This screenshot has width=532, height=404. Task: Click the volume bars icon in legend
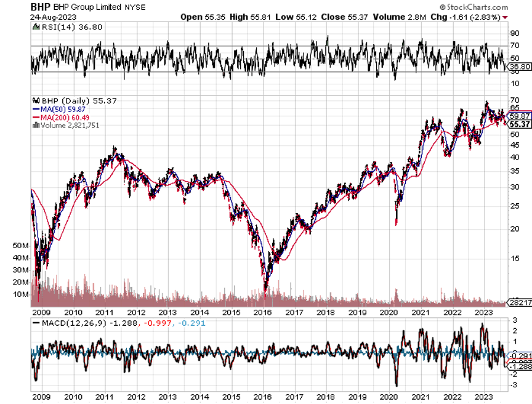(x=36, y=125)
